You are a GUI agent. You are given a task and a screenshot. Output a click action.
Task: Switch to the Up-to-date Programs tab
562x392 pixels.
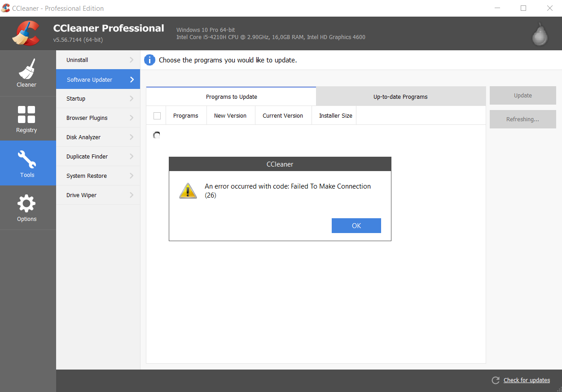(x=400, y=97)
